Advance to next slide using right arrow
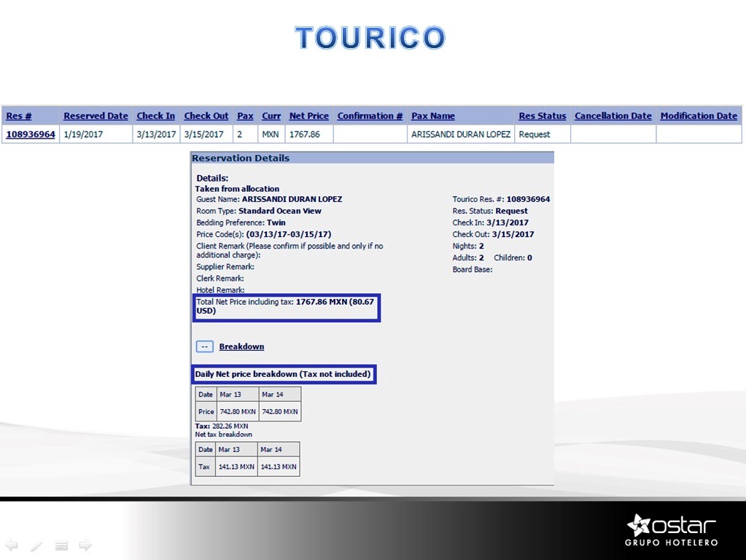The image size is (746, 560). [85, 545]
